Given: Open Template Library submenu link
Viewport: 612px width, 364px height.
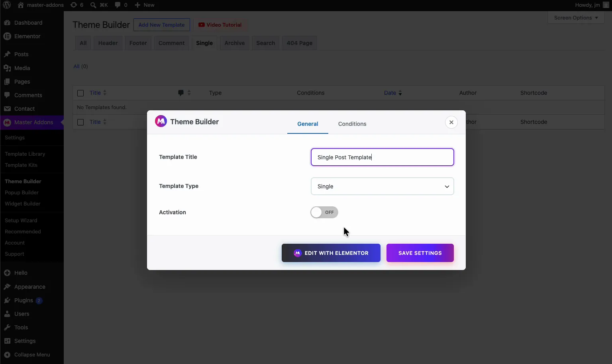Looking at the screenshot, I should pyautogui.click(x=25, y=154).
